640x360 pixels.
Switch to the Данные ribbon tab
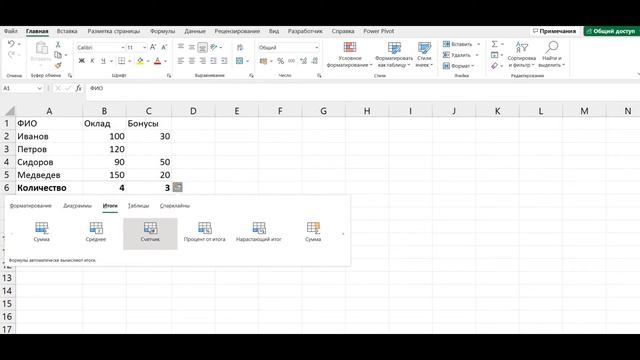tap(195, 31)
